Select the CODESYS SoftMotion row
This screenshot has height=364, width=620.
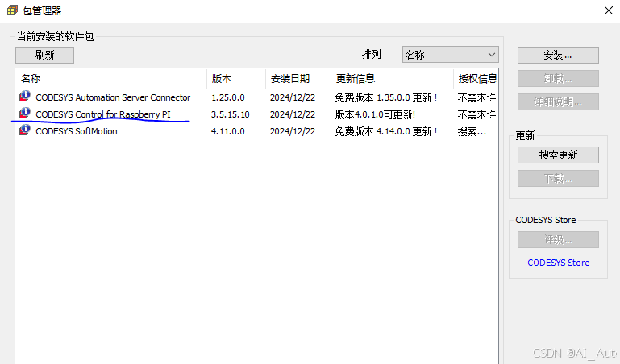tap(256, 131)
